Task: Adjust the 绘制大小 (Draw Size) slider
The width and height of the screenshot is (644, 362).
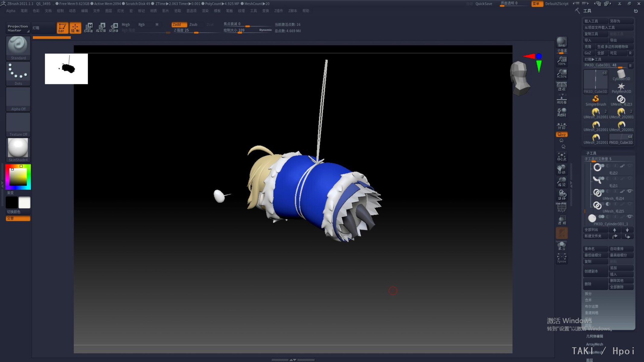Action: point(247,30)
